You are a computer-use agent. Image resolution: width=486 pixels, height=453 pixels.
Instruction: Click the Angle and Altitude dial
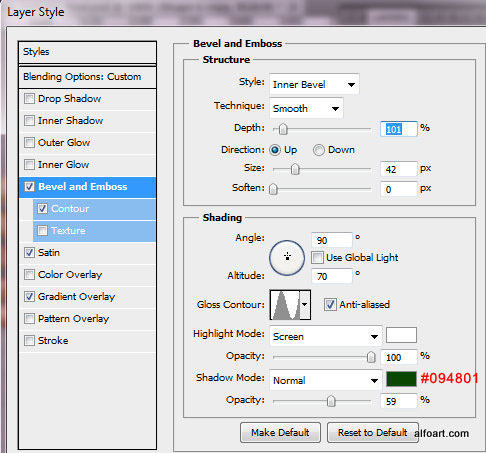coord(287,258)
